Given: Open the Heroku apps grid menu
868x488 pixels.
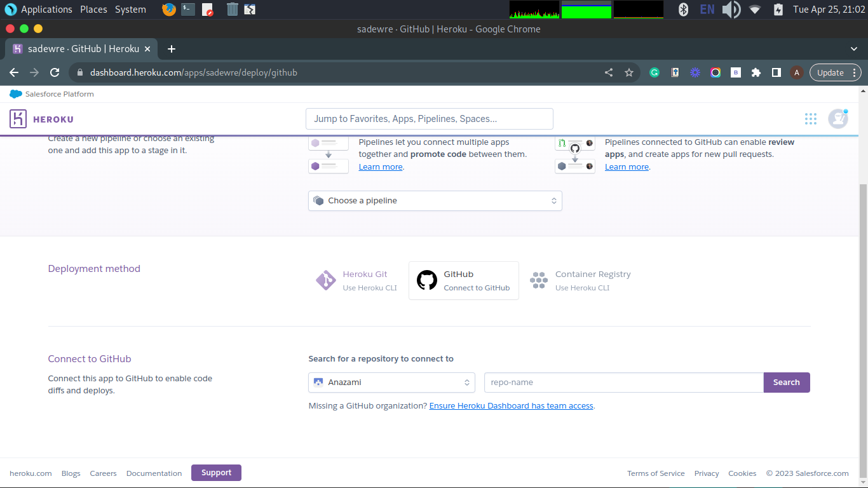Looking at the screenshot, I should [x=810, y=118].
